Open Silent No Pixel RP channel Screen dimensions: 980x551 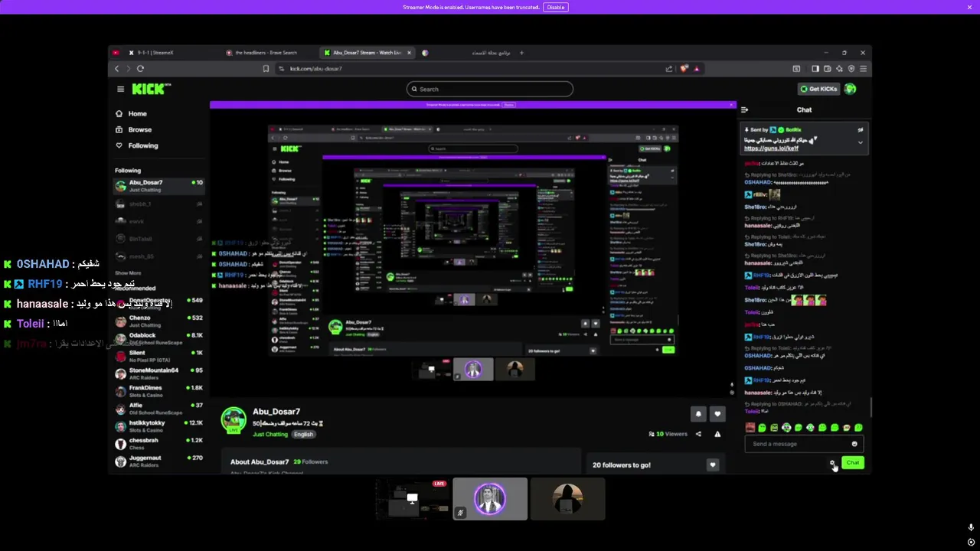pos(158,356)
